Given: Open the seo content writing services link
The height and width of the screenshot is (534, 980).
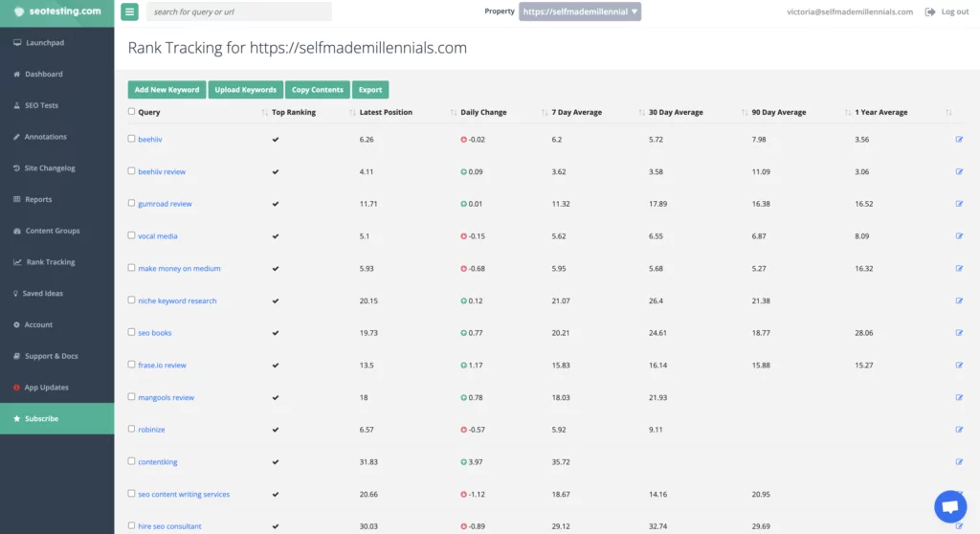Looking at the screenshot, I should click(x=184, y=494).
